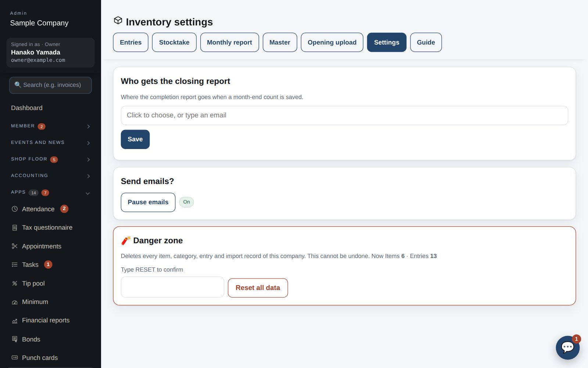Click the Punch cards icon

coord(15,358)
